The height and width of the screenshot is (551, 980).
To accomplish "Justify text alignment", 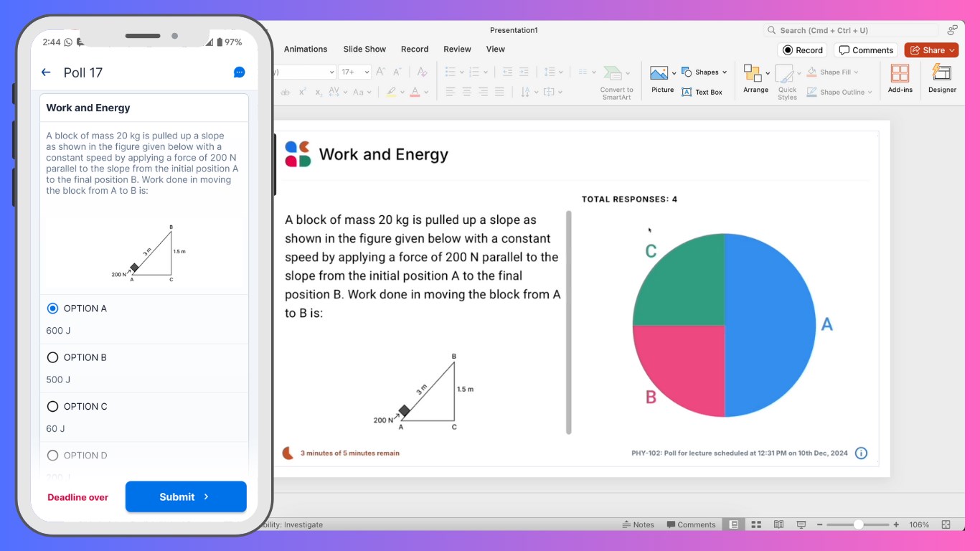I will click(499, 92).
